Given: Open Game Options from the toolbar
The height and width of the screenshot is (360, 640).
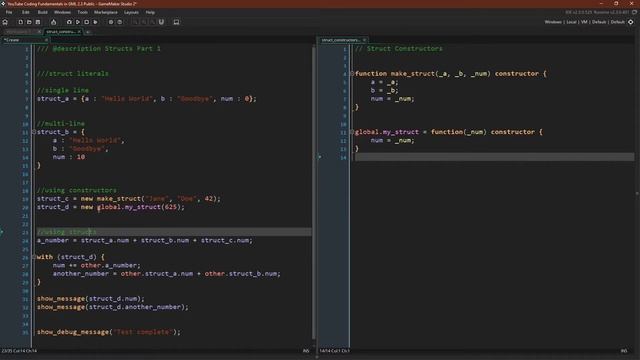Looking at the screenshot, I should pos(111,22).
